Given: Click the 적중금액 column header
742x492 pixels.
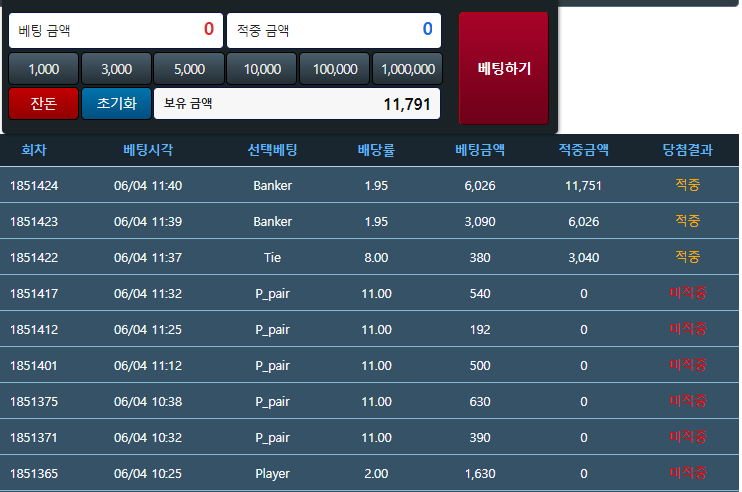Looking at the screenshot, I should [x=583, y=150].
